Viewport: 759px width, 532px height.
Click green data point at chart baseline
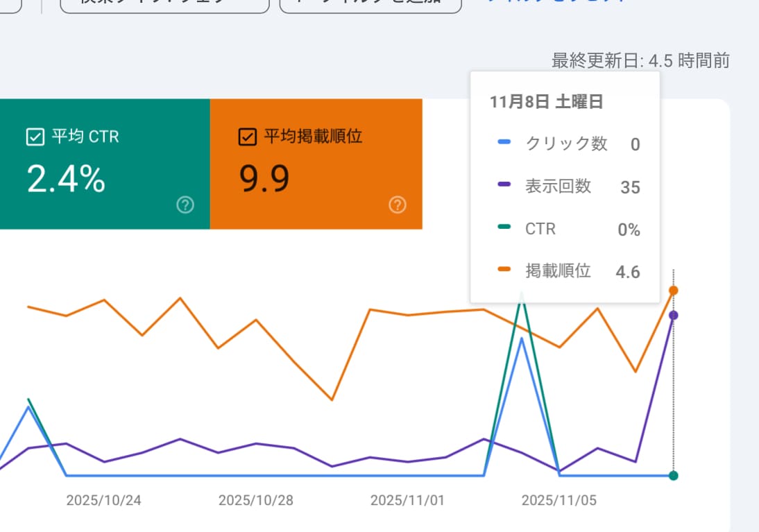(674, 475)
